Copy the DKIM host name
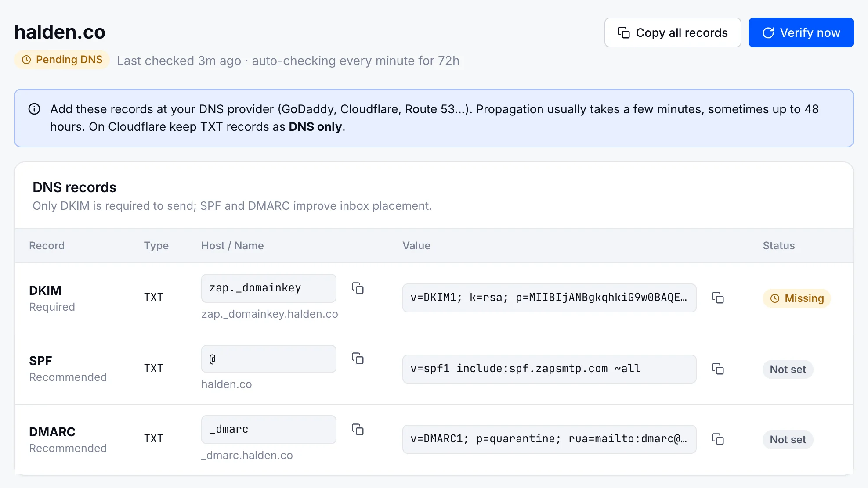Viewport: 868px width, 488px height. click(358, 288)
